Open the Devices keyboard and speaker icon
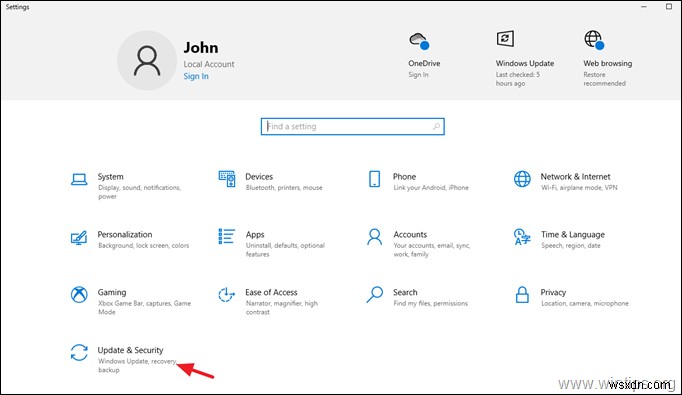The height and width of the screenshot is (395, 682). click(227, 179)
